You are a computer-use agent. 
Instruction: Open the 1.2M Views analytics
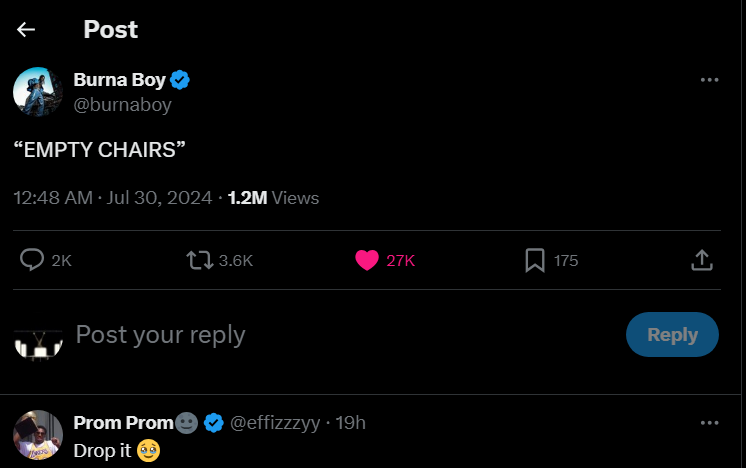[x=273, y=198]
